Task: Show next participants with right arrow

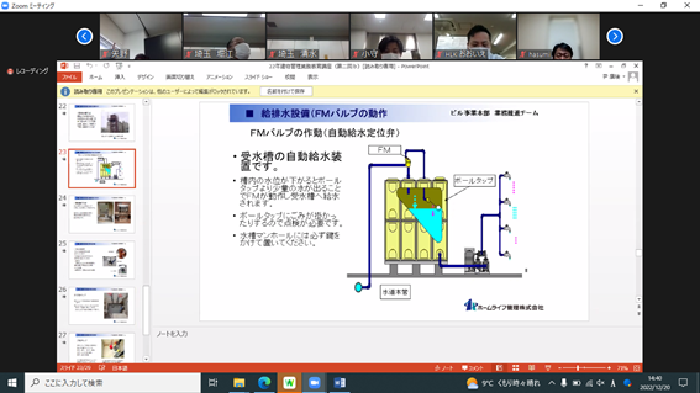Action: click(x=615, y=36)
